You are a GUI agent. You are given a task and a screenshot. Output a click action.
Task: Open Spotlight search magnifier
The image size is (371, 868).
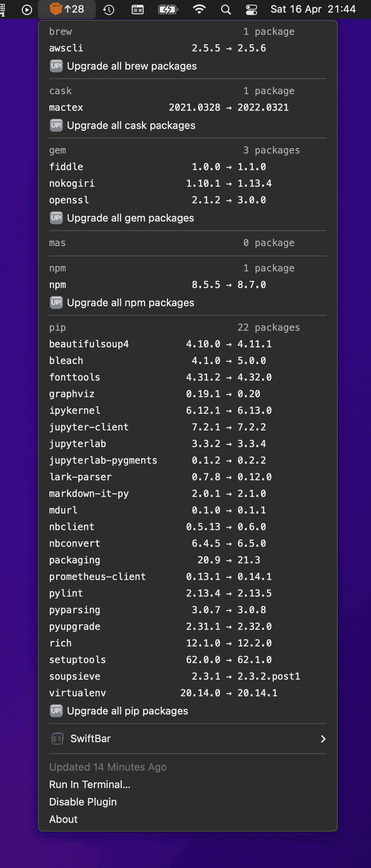[226, 9]
